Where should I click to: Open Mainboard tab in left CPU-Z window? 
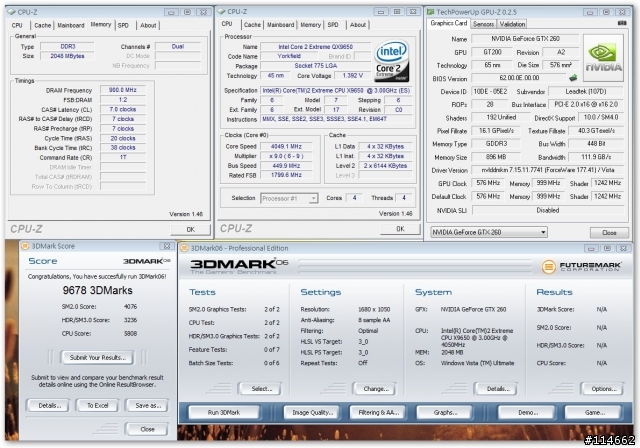(x=71, y=25)
